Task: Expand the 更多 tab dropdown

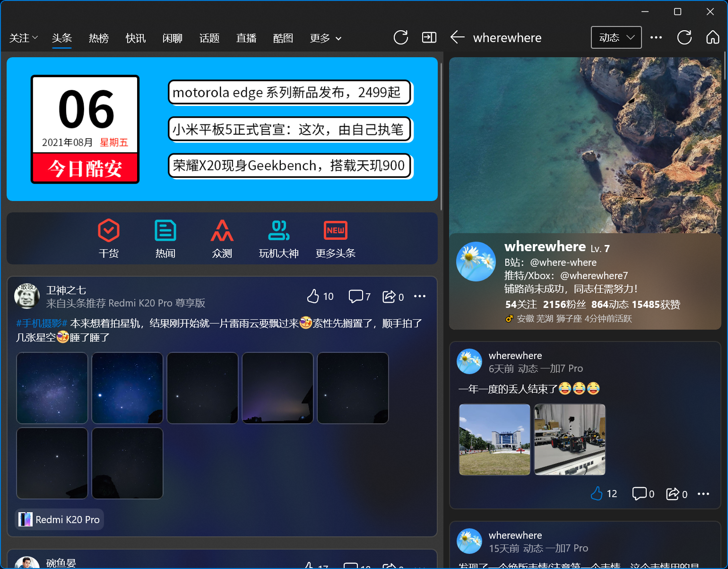Action: click(x=326, y=38)
